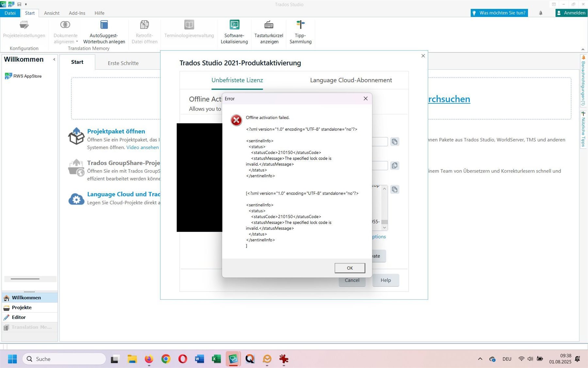Viewport: 588px width, 368px height.
Task: Switch to the Language Cloud-Abonnement tab
Action: pyautogui.click(x=351, y=80)
